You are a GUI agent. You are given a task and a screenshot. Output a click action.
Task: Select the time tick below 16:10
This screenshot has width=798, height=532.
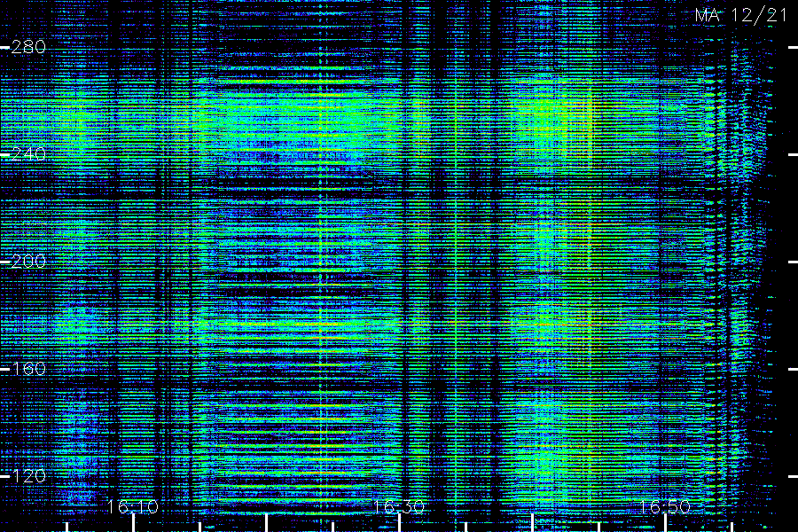pos(133,523)
